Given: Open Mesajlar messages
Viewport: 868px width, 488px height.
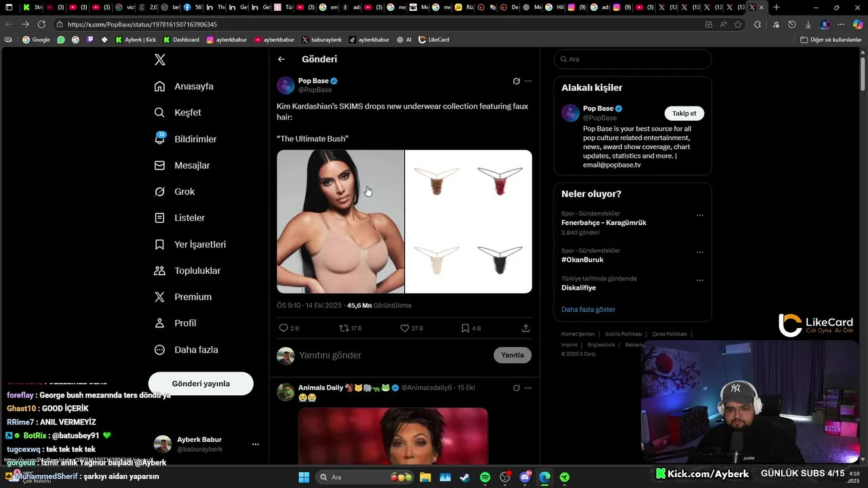Looking at the screenshot, I should tap(182, 165).
